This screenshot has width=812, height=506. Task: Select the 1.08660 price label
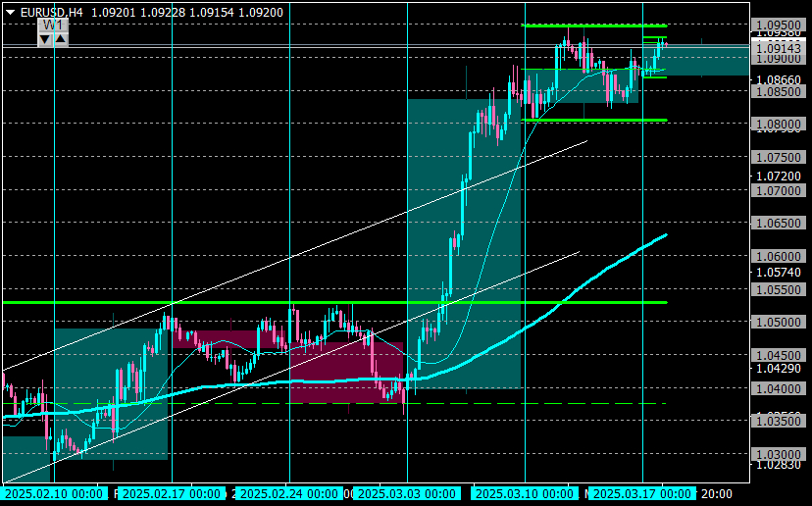[779, 79]
